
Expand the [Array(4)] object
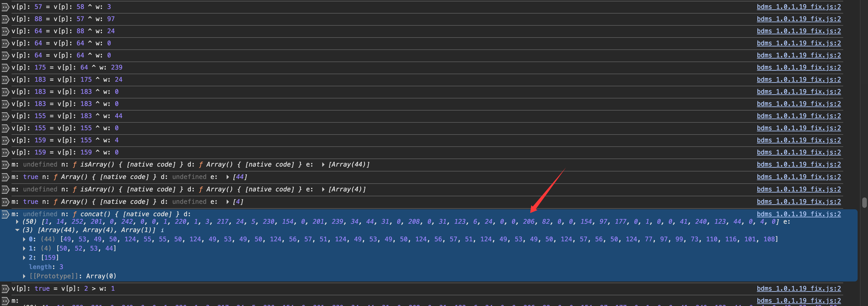tap(323, 189)
